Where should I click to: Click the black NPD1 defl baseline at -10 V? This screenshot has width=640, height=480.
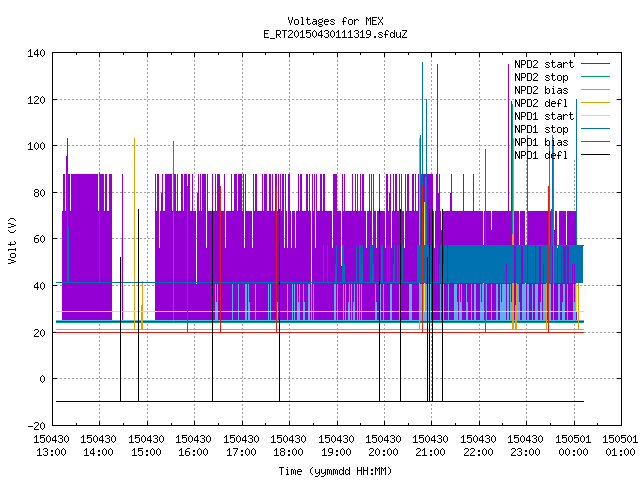pyautogui.click(x=320, y=402)
